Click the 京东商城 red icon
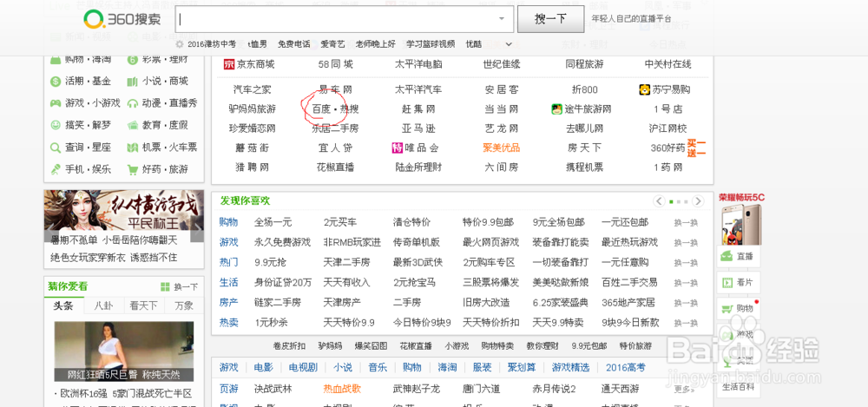The image size is (868, 407). [229, 64]
